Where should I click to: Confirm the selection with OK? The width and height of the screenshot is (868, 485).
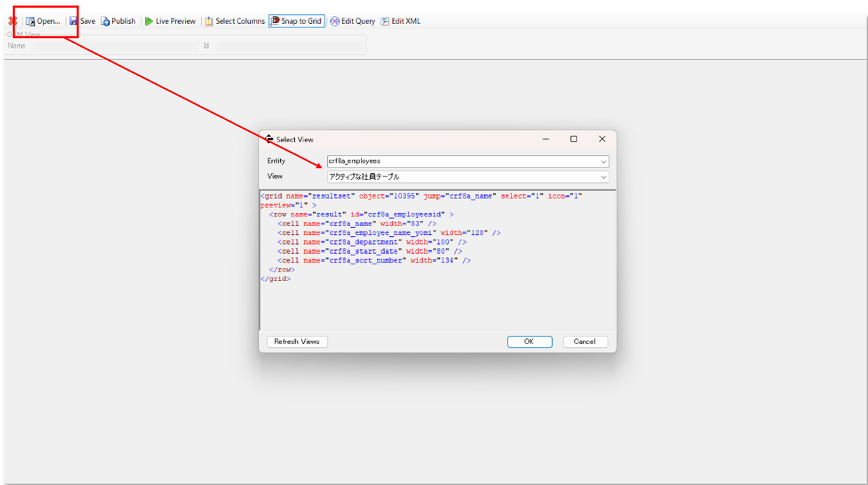click(x=529, y=341)
